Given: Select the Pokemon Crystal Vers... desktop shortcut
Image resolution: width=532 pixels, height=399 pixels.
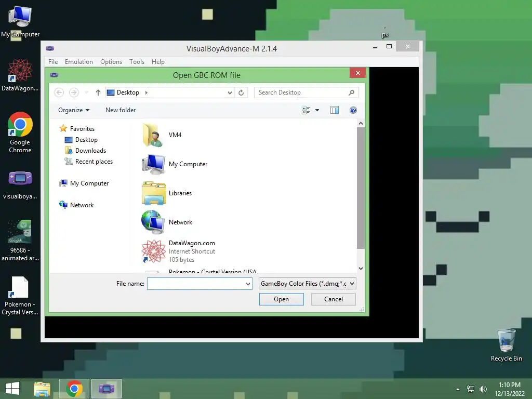Looking at the screenshot, I should point(20,296).
